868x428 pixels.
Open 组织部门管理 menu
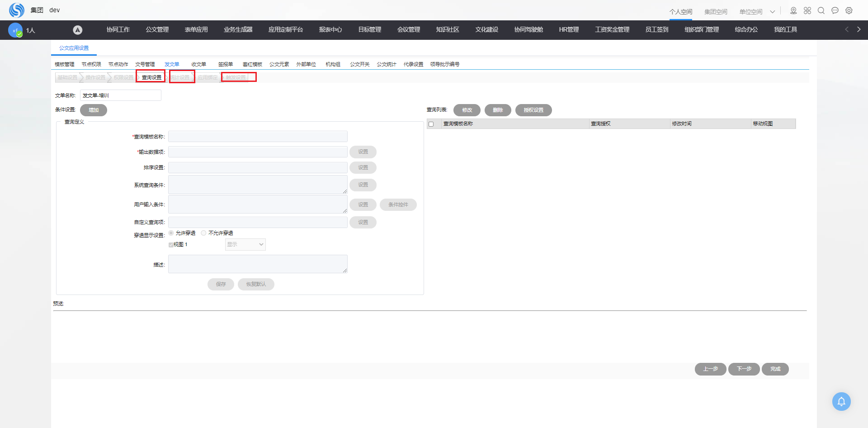tap(702, 30)
